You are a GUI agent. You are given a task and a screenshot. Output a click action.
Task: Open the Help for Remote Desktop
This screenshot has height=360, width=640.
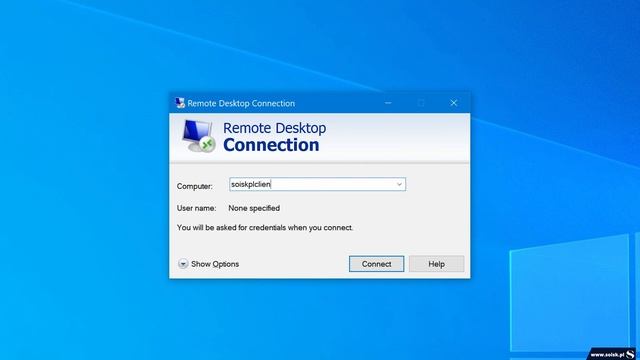[x=436, y=264]
